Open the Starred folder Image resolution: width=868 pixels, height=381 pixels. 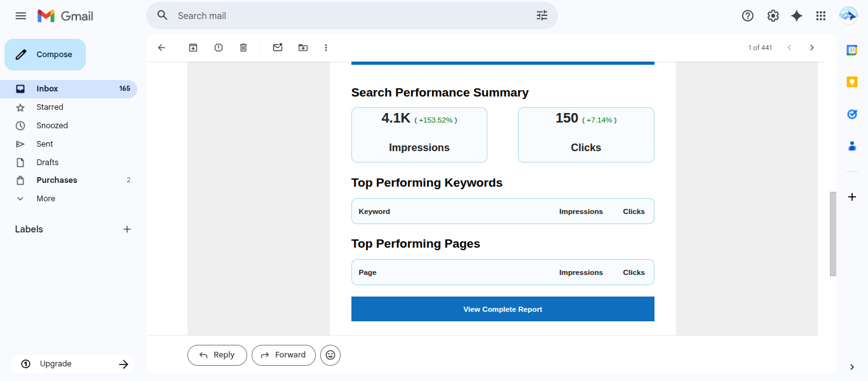(50, 107)
